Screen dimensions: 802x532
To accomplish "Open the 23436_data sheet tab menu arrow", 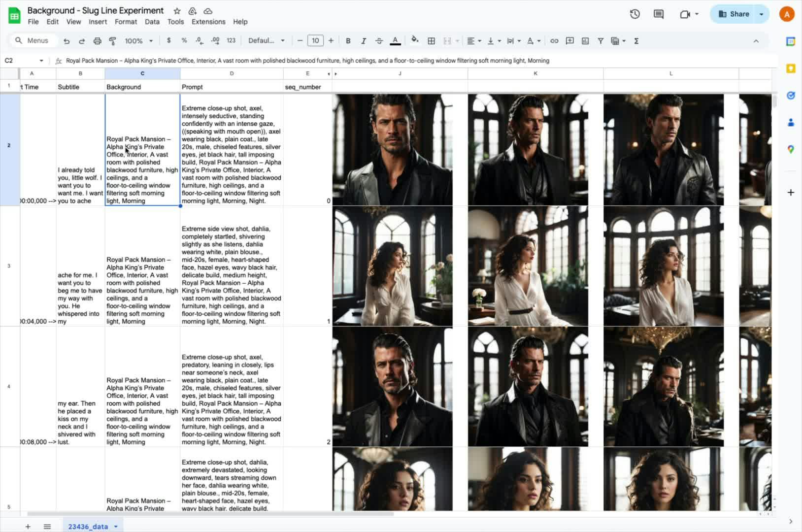I will (x=116, y=527).
